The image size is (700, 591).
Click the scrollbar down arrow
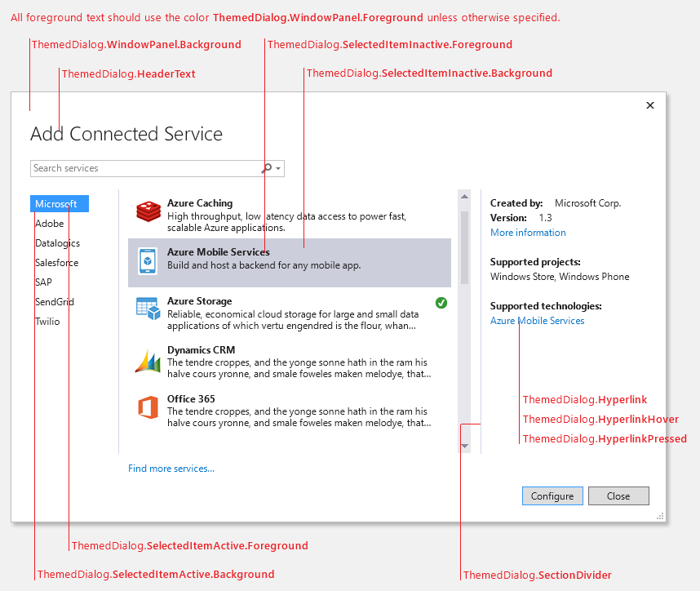click(x=465, y=445)
